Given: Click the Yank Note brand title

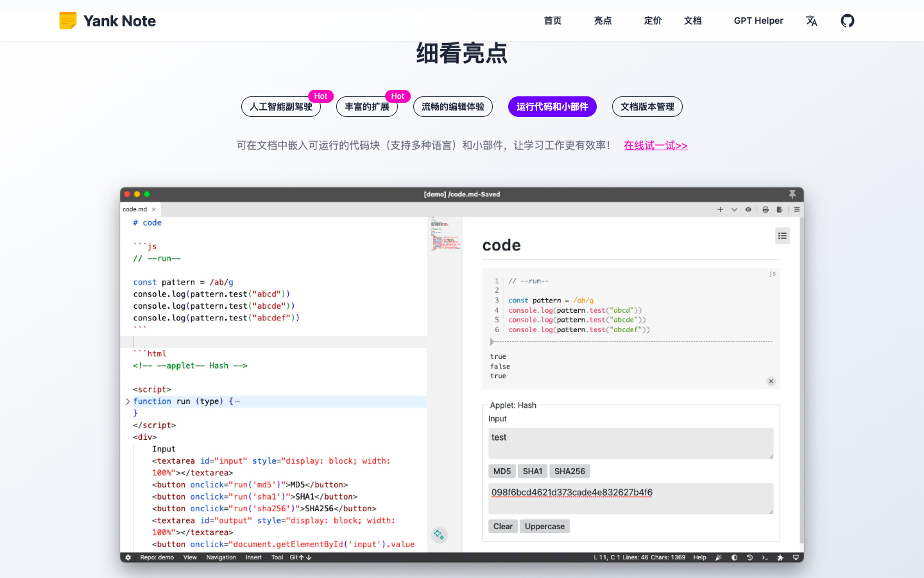Looking at the screenshot, I should coord(119,21).
